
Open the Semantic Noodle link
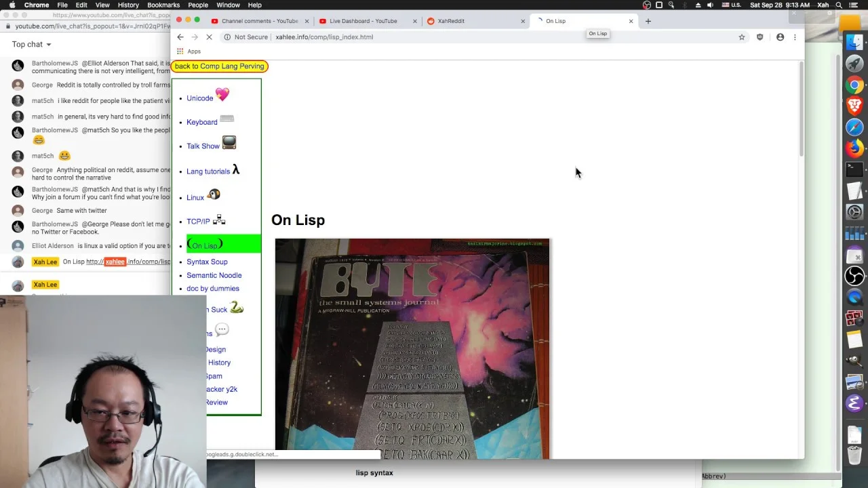click(214, 275)
